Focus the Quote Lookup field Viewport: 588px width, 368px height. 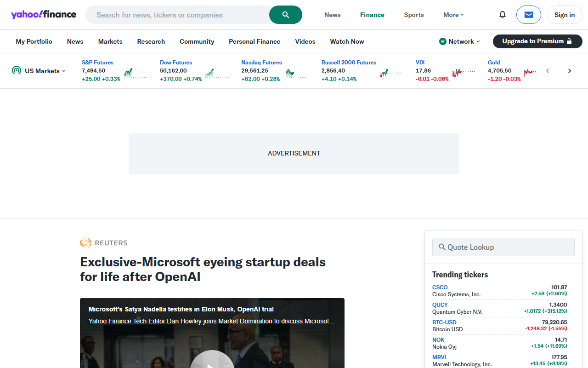coord(503,247)
